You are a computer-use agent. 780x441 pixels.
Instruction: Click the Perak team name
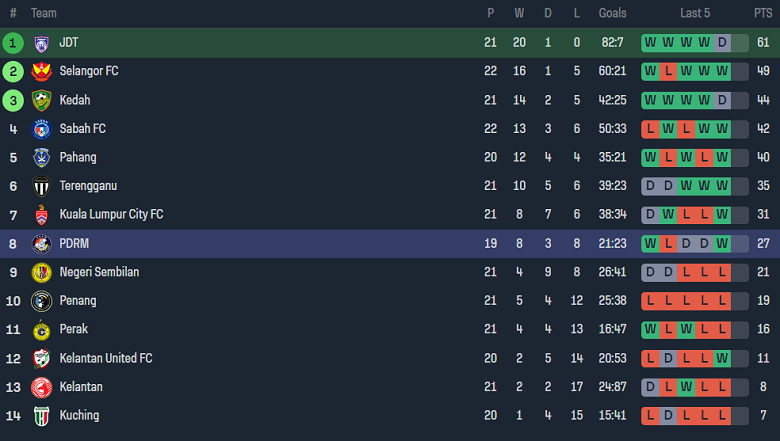[x=74, y=329]
